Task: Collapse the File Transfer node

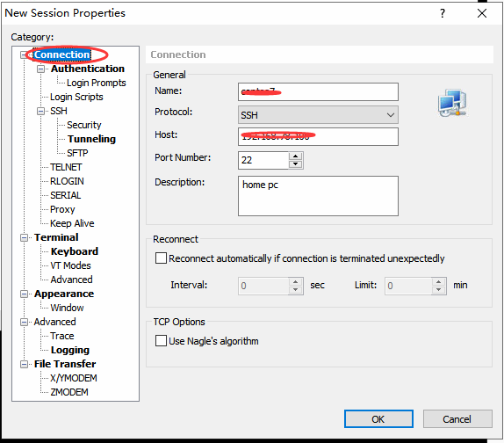Action: click(x=24, y=364)
